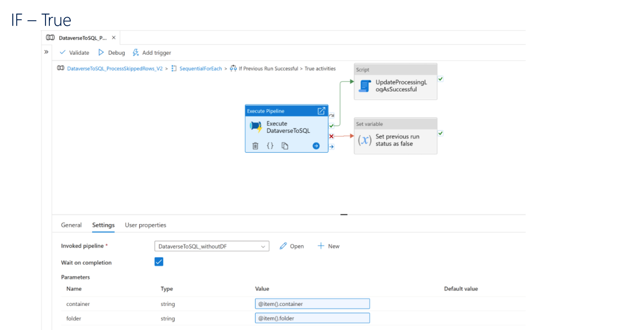Create a New pipeline with plus button
Screen dimensions: 644x330
(328, 246)
